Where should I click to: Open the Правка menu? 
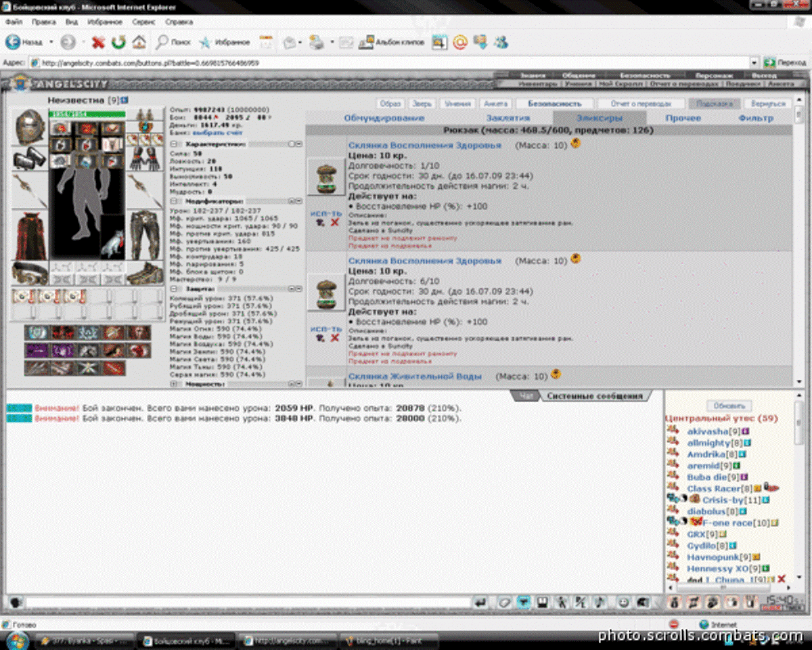43,22
